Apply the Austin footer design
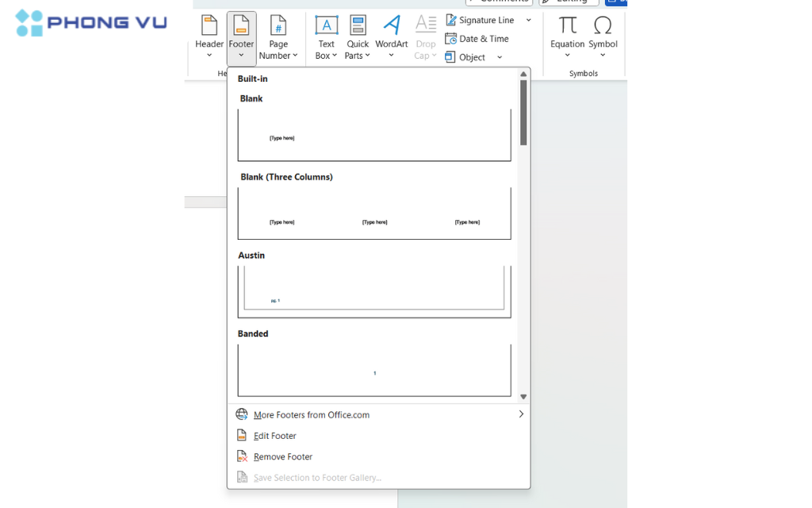The image size is (812, 508). (373, 291)
